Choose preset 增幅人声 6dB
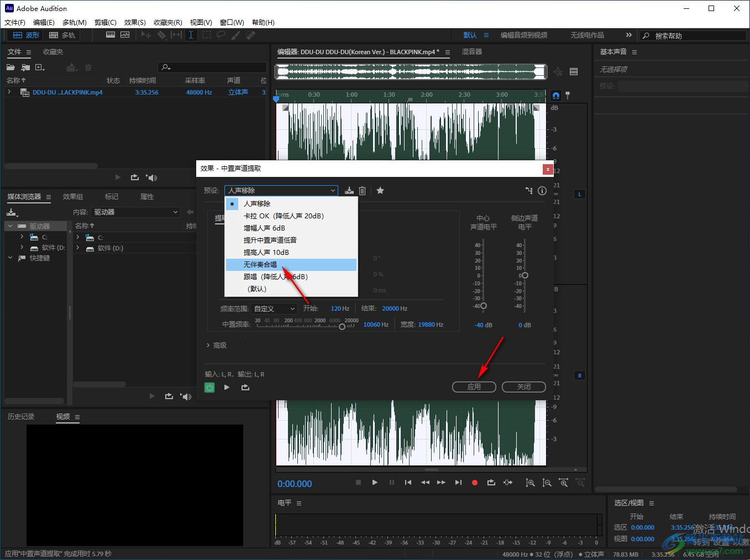 [291, 228]
